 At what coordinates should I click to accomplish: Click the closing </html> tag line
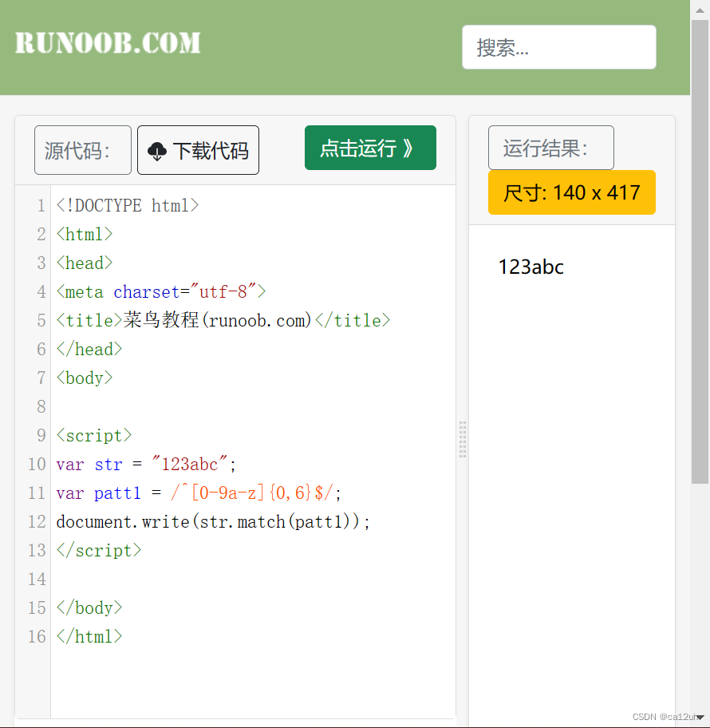coord(89,636)
